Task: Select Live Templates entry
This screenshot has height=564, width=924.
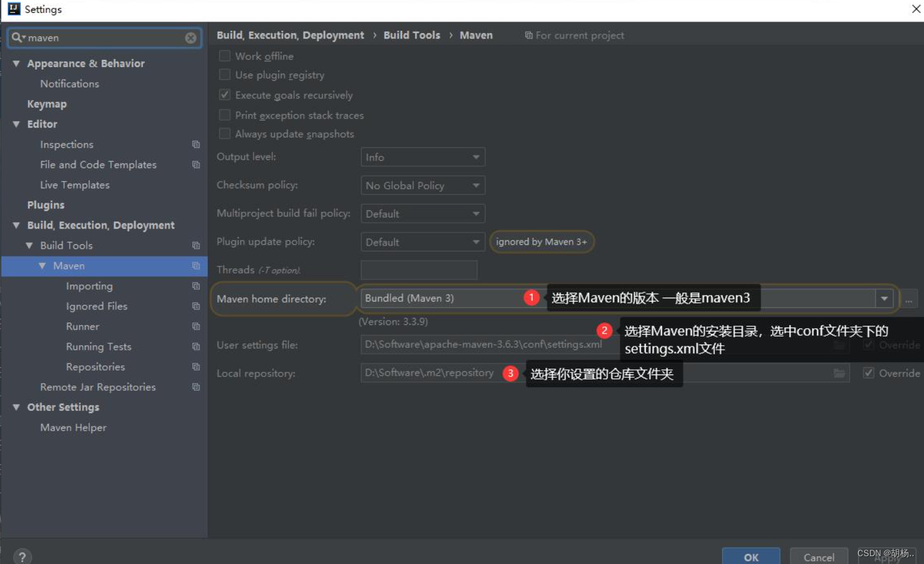Action: click(x=75, y=185)
